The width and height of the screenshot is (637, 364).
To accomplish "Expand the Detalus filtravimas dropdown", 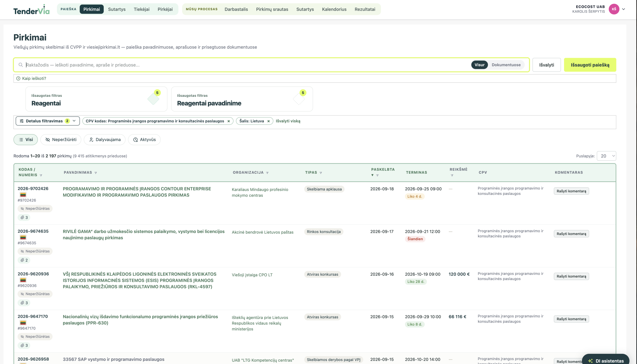I will coord(48,121).
